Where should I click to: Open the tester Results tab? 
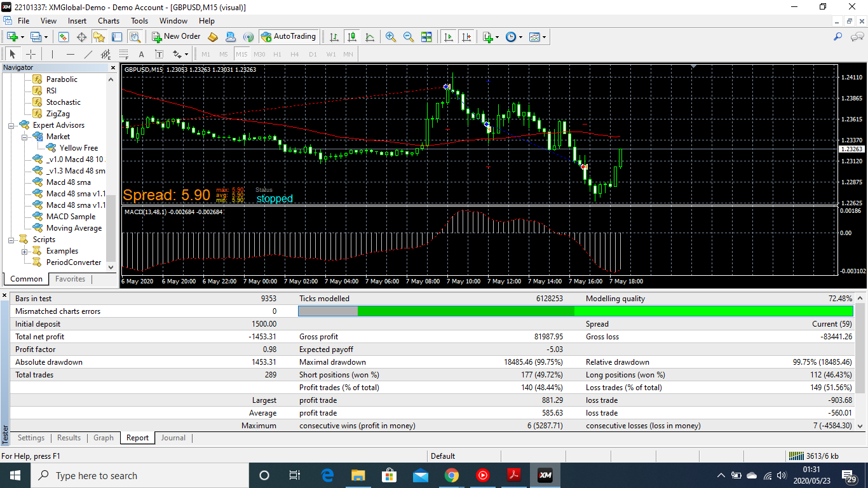click(69, 438)
